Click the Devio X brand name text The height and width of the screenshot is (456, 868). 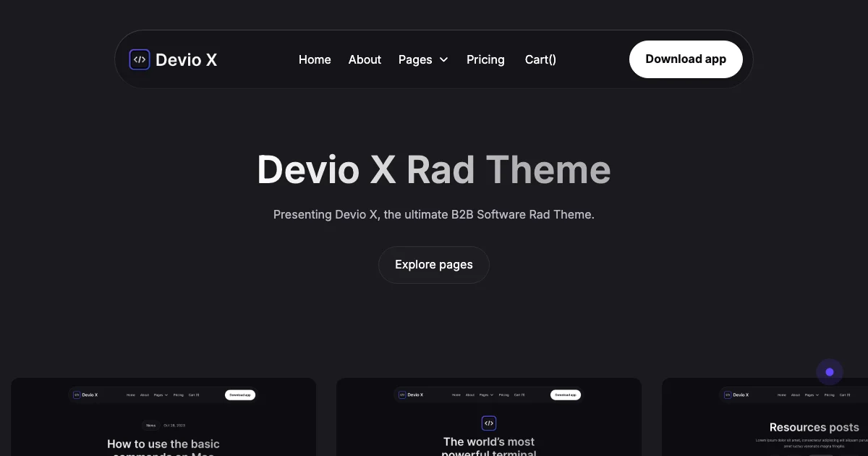(x=187, y=59)
